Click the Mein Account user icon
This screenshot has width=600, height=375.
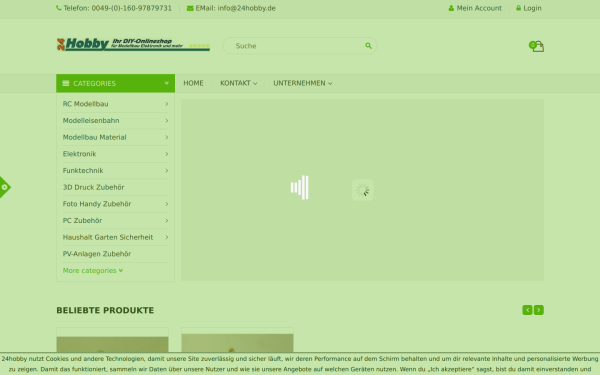[451, 8]
